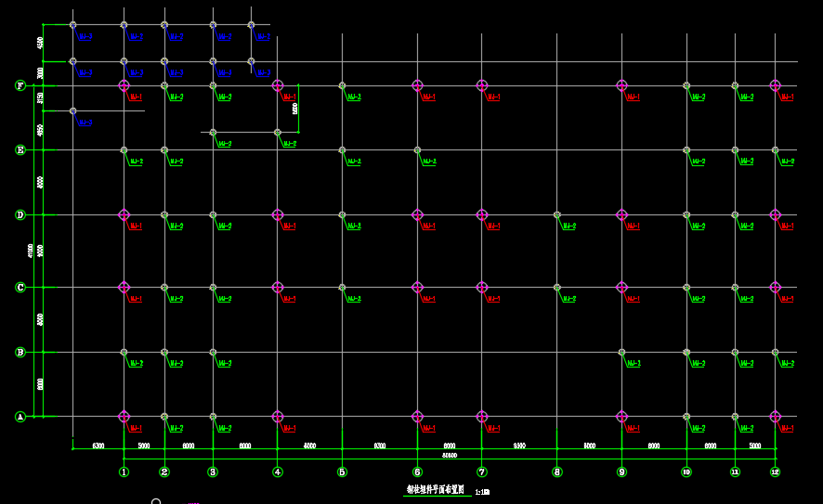
Task: Pick grid bubble number 6 at bottom
Action: click(x=417, y=472)
